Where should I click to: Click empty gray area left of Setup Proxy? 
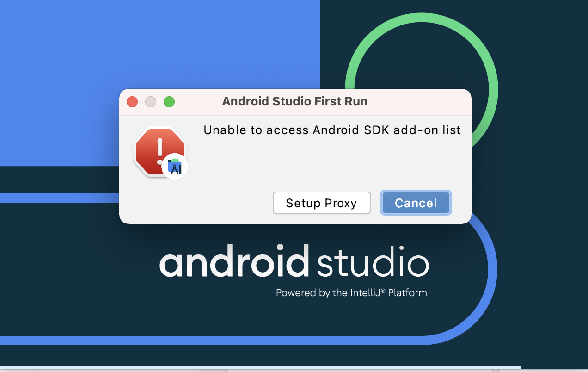coord(194,204)
